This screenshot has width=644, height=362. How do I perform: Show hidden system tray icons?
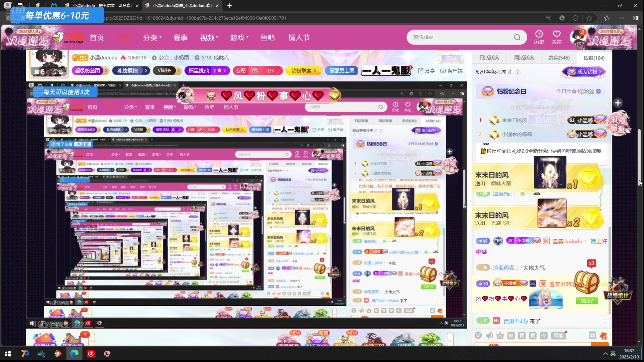coord(605,354)
